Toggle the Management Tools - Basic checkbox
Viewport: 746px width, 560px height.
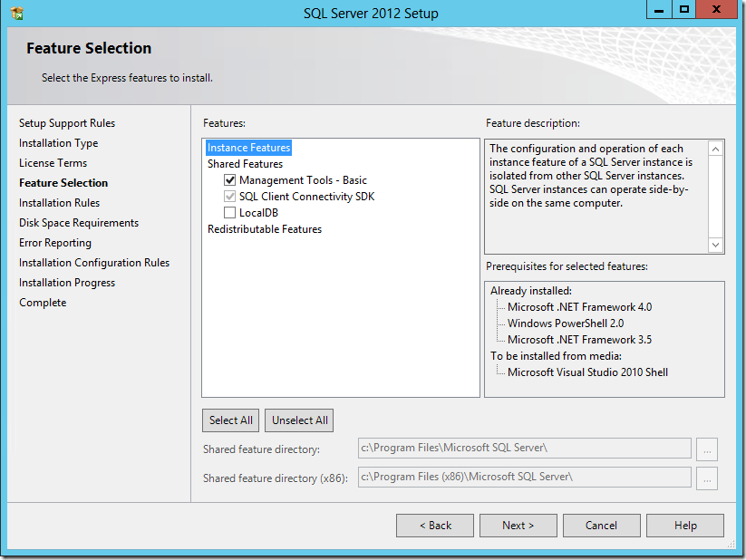pyautogui.click(x=230, y=179)
